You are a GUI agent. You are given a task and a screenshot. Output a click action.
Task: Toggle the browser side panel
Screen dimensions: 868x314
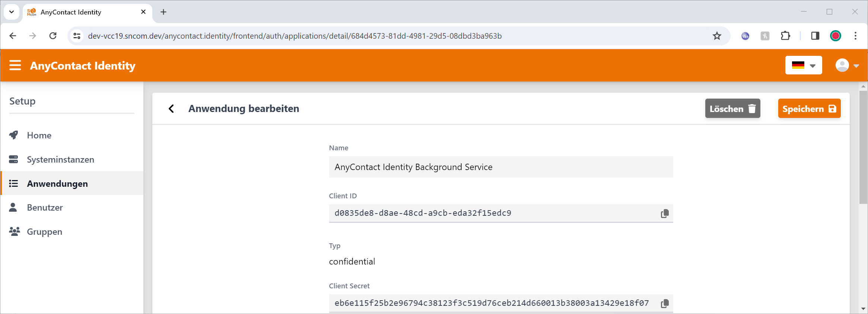815,36
